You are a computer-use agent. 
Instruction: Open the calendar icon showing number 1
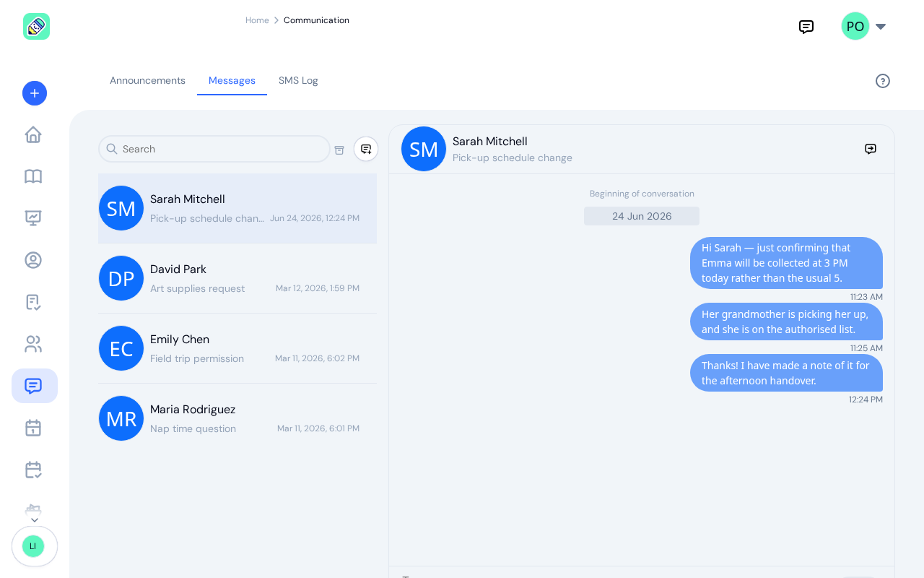pos(33,428)
